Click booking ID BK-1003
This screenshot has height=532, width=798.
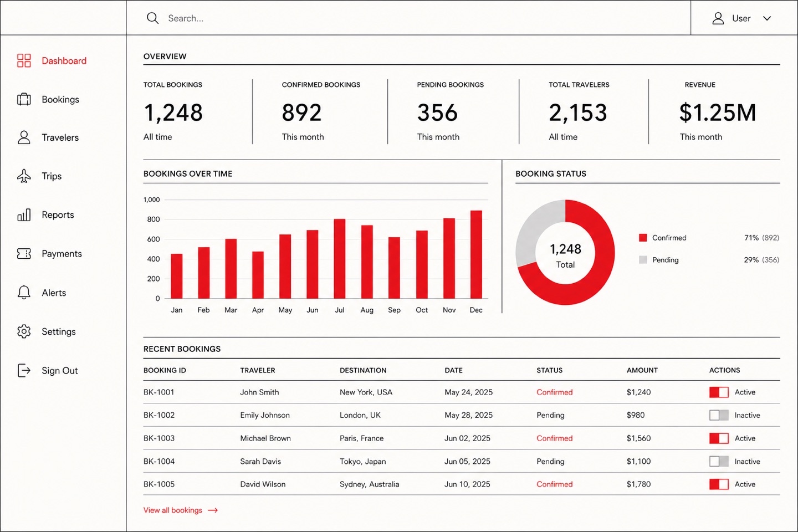(x=159, y=438)
